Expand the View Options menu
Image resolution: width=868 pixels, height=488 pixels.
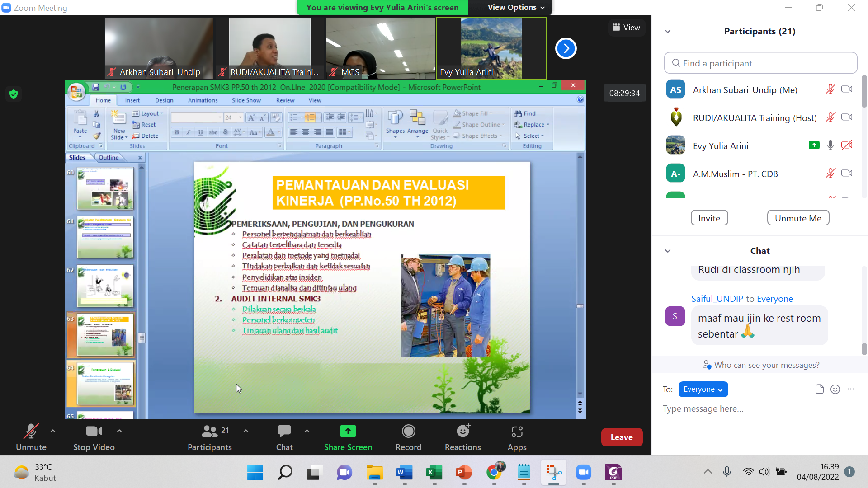click(516, 7)
